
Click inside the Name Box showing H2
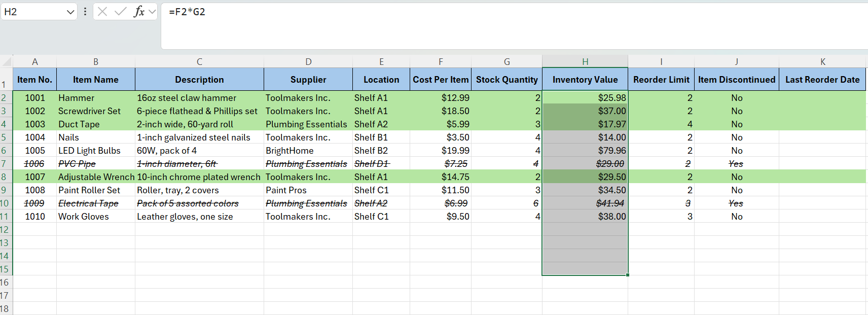pyautogui.click(x=33, y=12)
